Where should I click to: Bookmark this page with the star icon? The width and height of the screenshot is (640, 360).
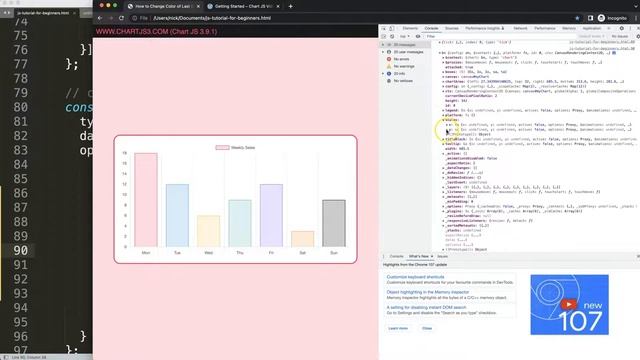pos(577,18)
